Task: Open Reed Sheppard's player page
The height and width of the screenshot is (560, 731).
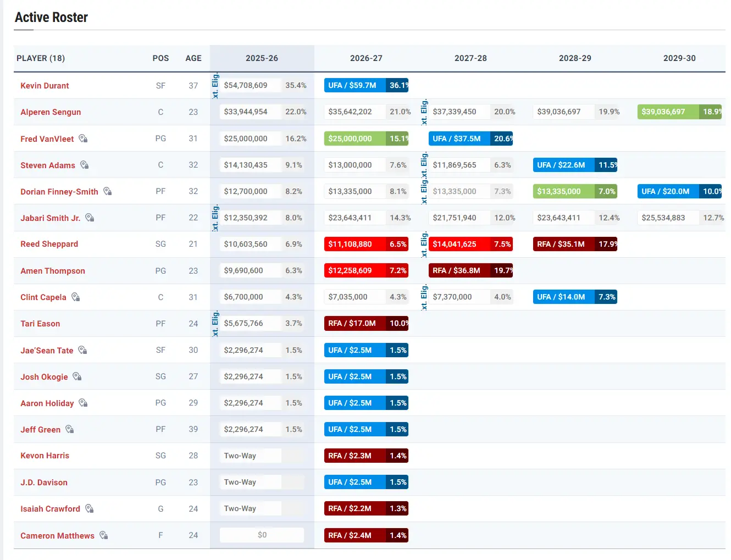Action: pos(49,244)
